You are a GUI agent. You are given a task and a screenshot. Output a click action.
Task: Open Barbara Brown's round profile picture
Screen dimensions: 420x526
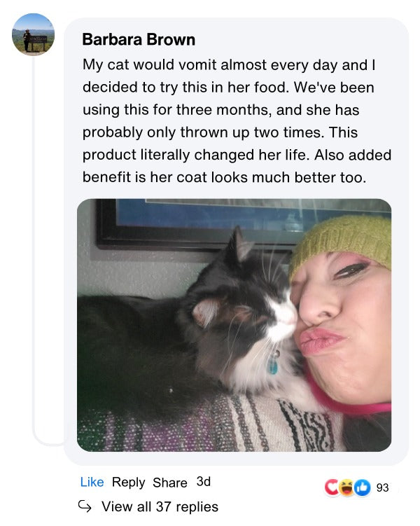pyautogui.click(x=33, y=34)
